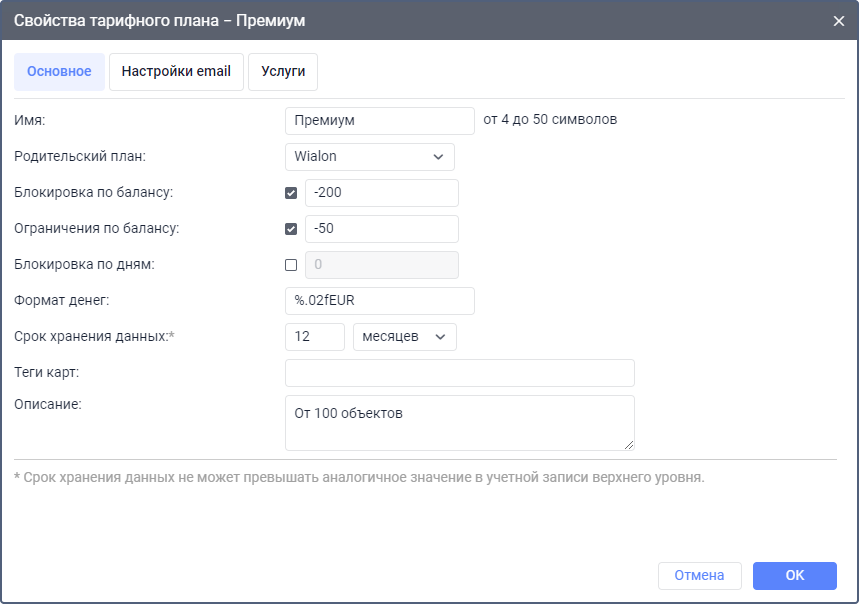Click the balance limit value field
Viewport: 859px width, 604px height.
point(381,229)
